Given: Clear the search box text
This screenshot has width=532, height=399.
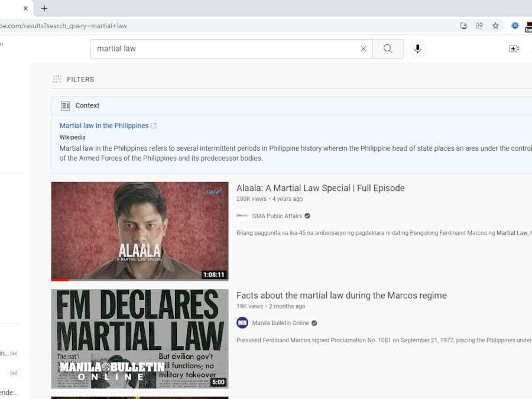Looking at the screenshot, I should 364,49.
